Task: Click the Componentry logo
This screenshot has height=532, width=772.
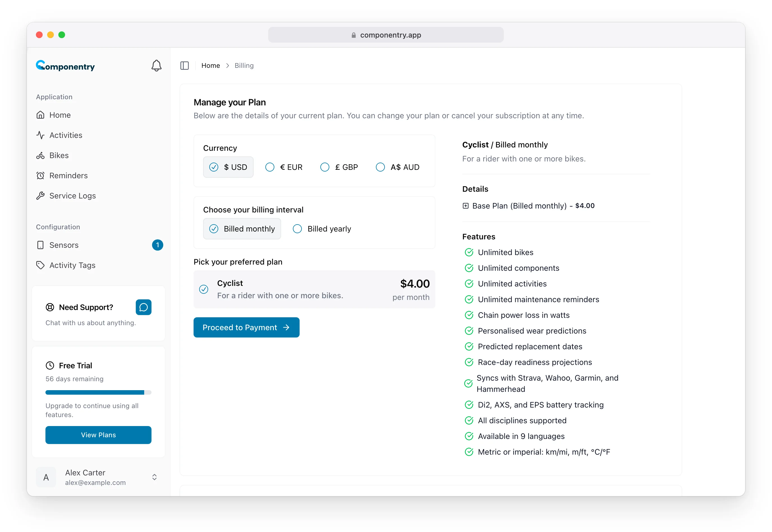Action: pyautogui.click(x=65, y=66)
